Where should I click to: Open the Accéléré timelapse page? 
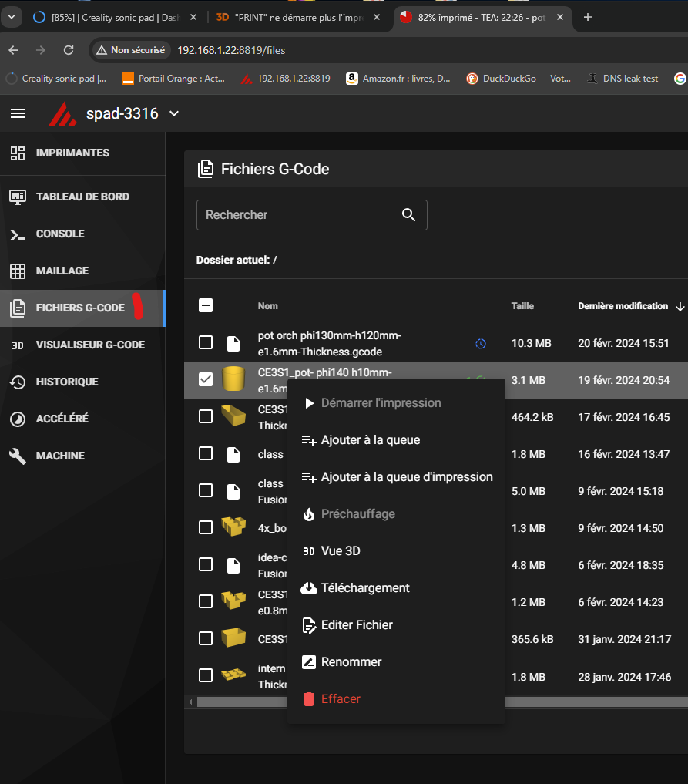pyautogui.click(x=82, y=419)
